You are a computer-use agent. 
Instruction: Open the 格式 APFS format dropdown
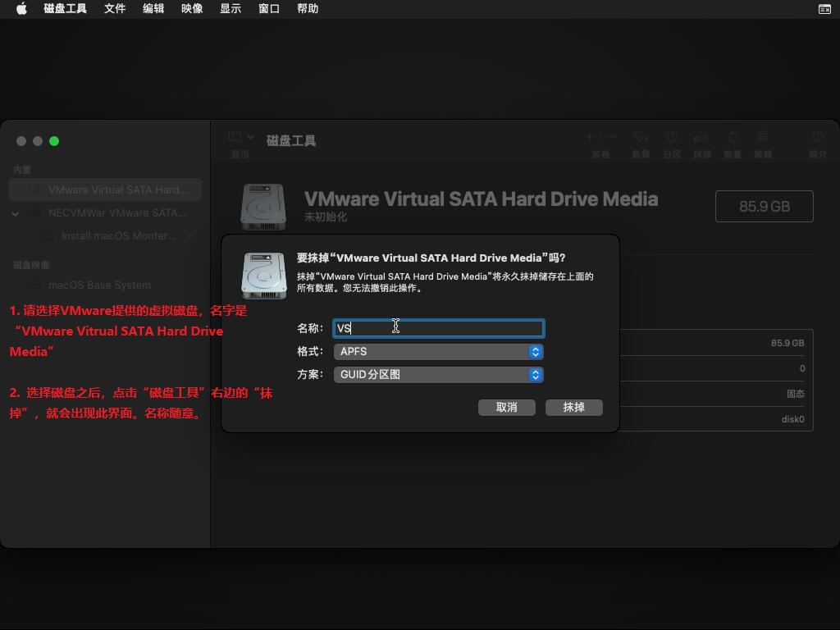pos(438,352)
